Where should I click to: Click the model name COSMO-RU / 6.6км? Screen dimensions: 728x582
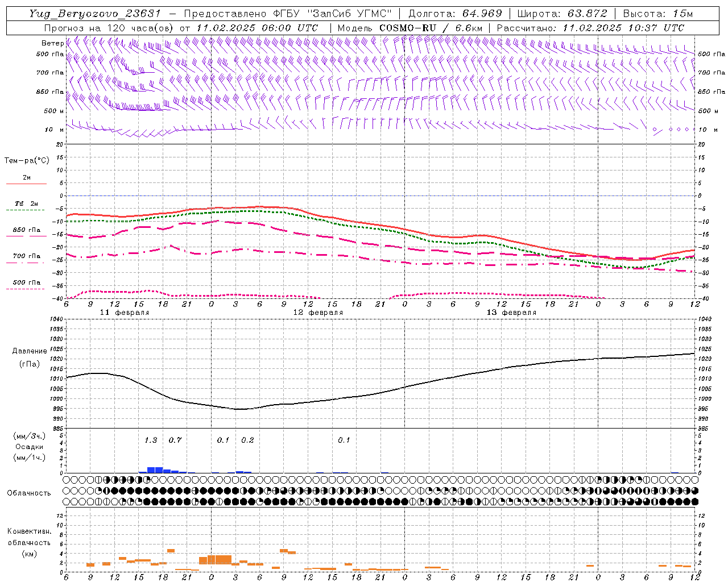coord(431,28)
